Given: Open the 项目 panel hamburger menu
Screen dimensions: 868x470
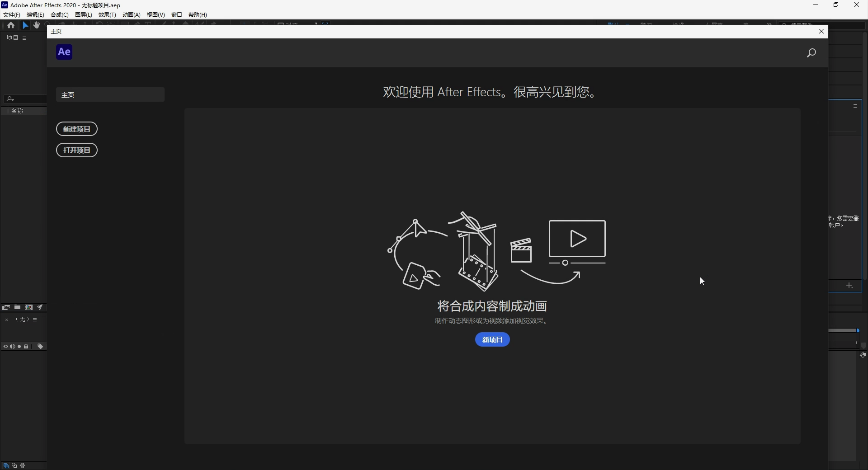Looking at the screenshot, I should [24, 38].
